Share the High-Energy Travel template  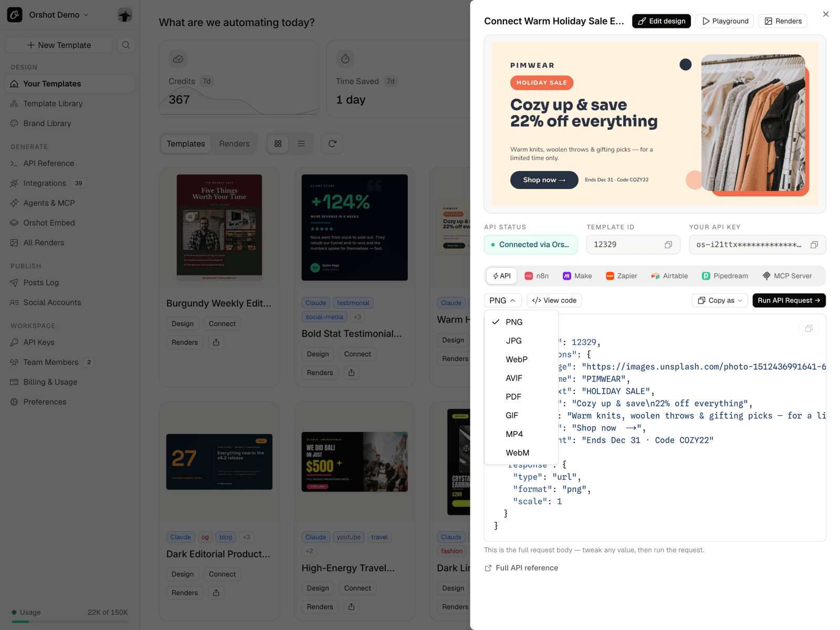point(352,607)
